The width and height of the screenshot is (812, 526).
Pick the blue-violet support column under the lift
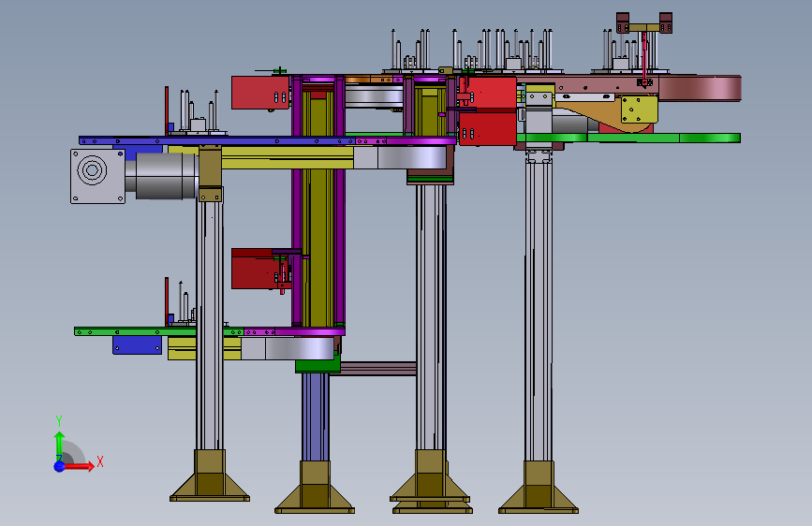click(316, 416)
